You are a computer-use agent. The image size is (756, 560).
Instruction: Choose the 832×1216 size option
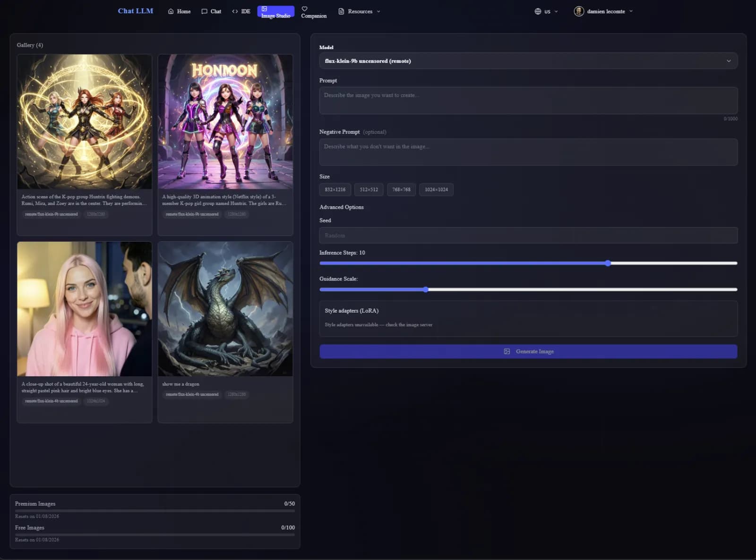335,189
